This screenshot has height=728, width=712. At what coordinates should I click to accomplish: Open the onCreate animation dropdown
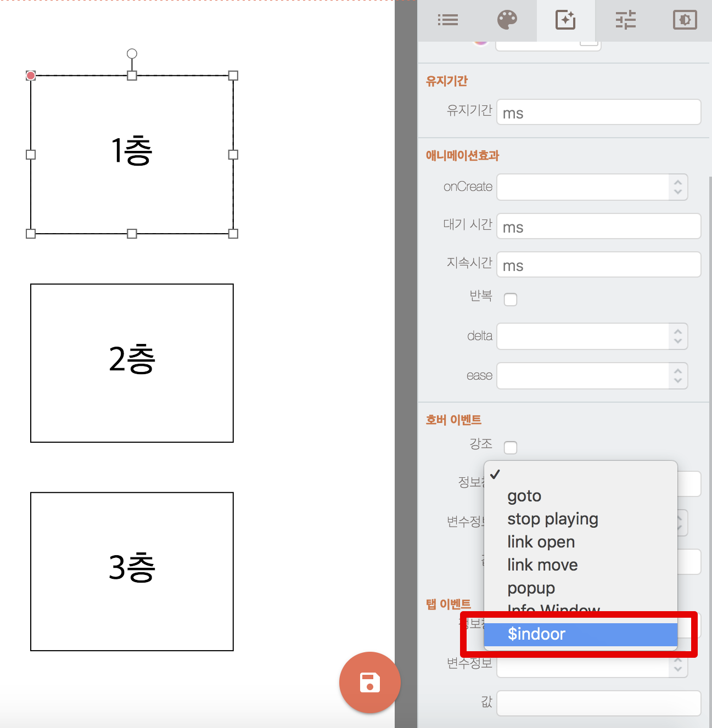coord(592,187)
